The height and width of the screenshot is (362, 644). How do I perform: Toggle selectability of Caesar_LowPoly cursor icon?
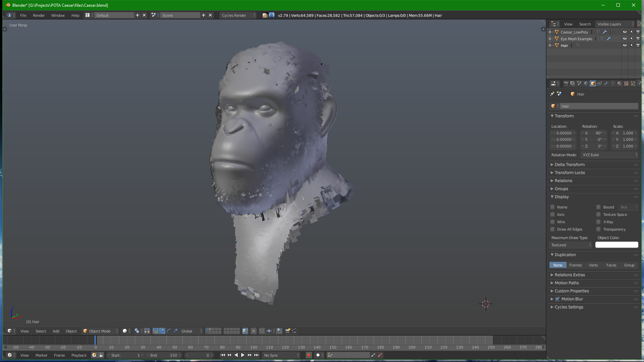tap(631, 32)
